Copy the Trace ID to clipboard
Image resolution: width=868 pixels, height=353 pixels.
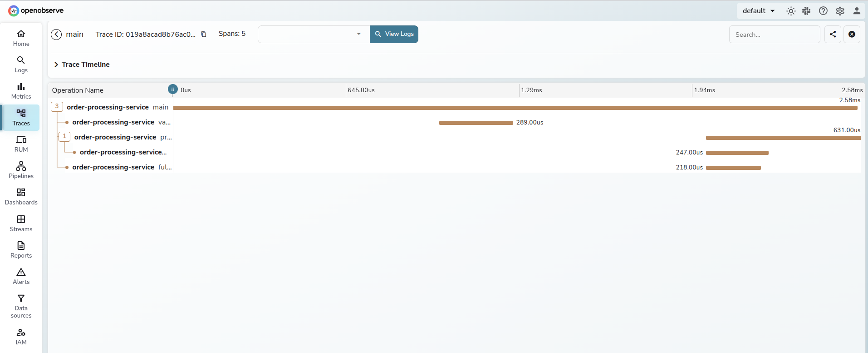[x=204, y=35]
